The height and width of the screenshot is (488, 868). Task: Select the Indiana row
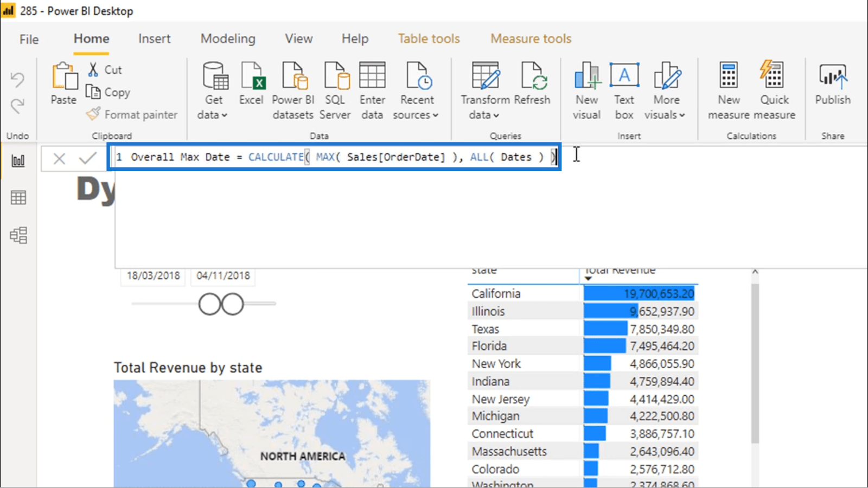pos(583,382)
